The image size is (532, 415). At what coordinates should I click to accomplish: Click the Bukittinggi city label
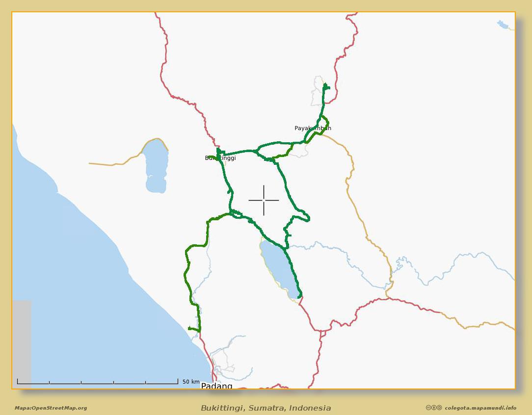point(220,158)
